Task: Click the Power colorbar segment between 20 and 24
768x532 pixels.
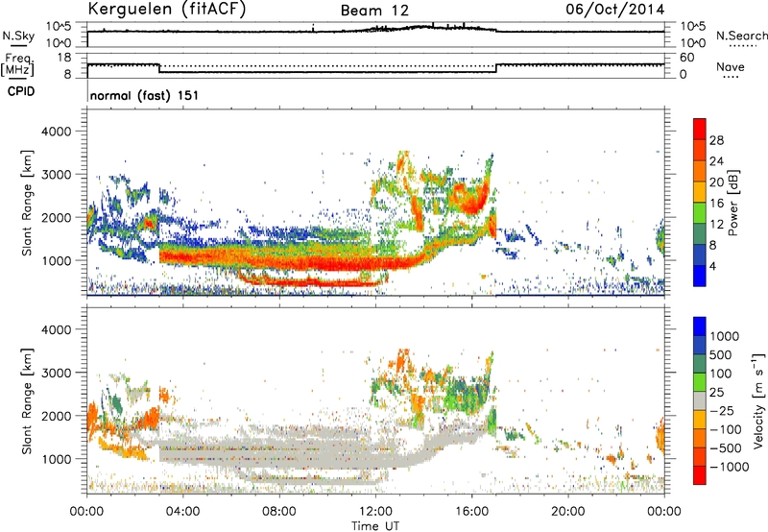Action: pyautogui.click(x=700, y=171)
